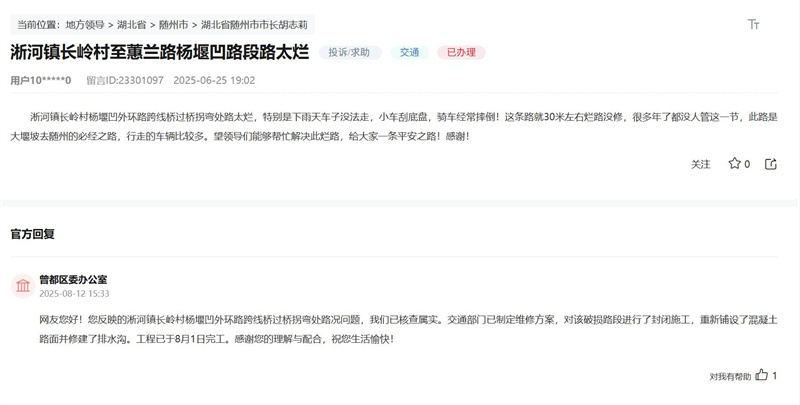Select the 交通 category tag
The image size is (800, 405).
[409, 52]
